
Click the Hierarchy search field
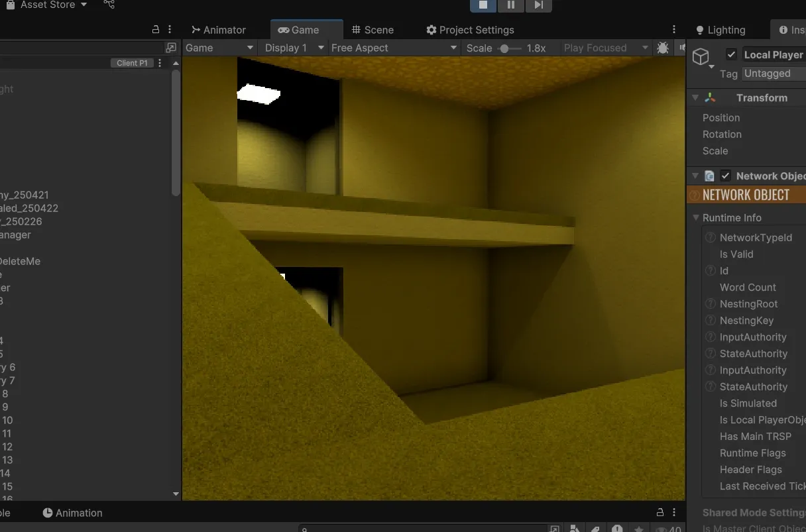(82, 48)
